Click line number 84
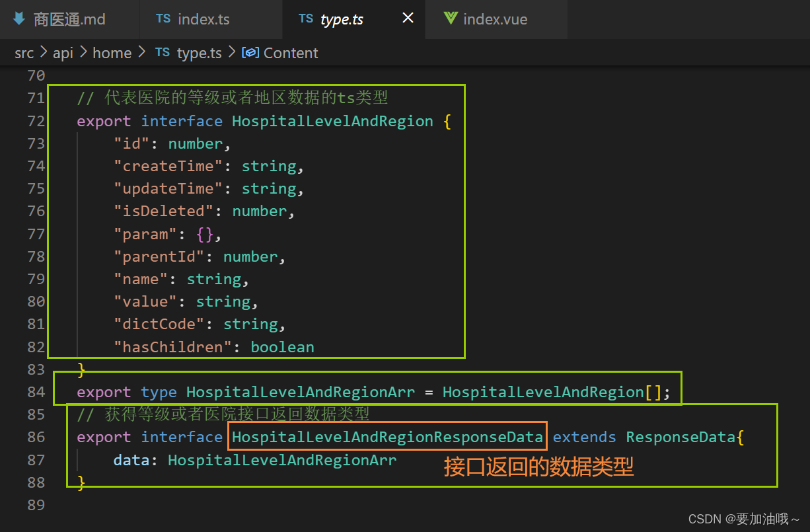810x532 pixels. coord(36,391)
